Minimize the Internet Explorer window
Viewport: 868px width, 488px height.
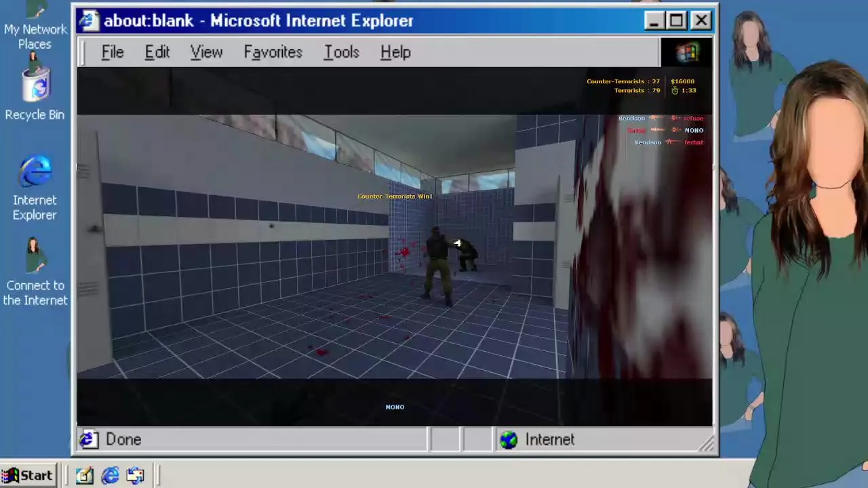(654, 21)
